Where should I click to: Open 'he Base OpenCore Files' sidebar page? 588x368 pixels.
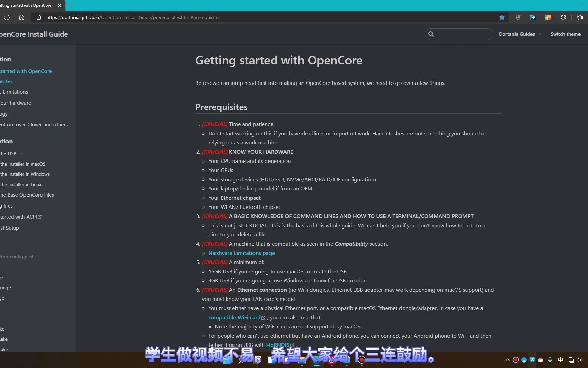click(27, 195)
